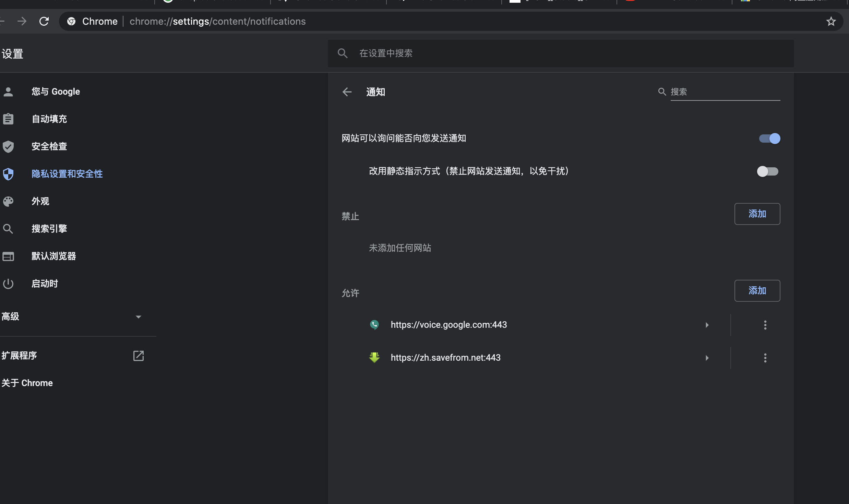Click the browser forward arrow icon
This screenshot has width=849, height=504.
pyautogui.click(x=22, y=22)
